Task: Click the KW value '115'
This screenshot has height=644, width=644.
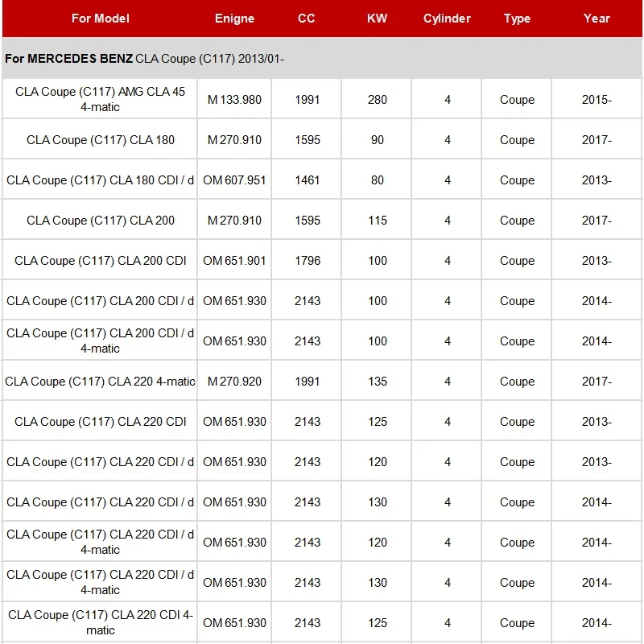Action: (377, 221)
